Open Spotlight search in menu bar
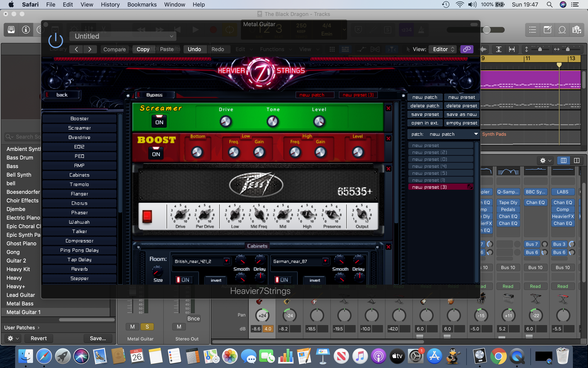This screenshot has width=588, height=368. (549, 4)
